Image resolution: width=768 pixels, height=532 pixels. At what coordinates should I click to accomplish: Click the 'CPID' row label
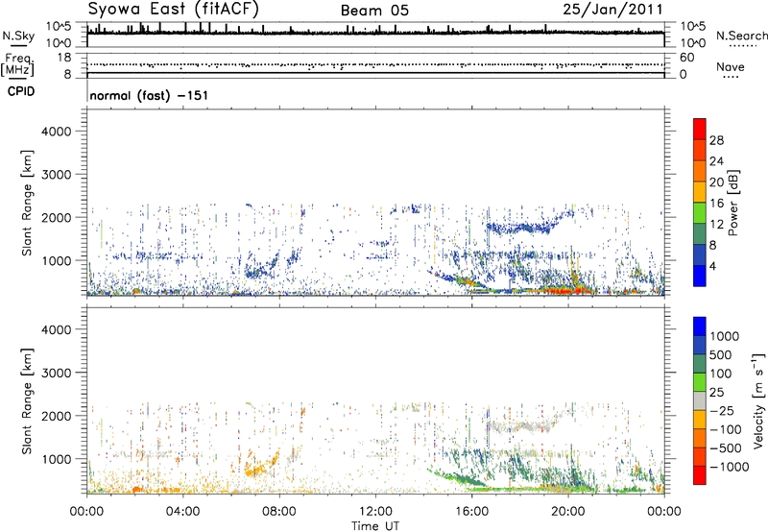[x=21, y=91]
